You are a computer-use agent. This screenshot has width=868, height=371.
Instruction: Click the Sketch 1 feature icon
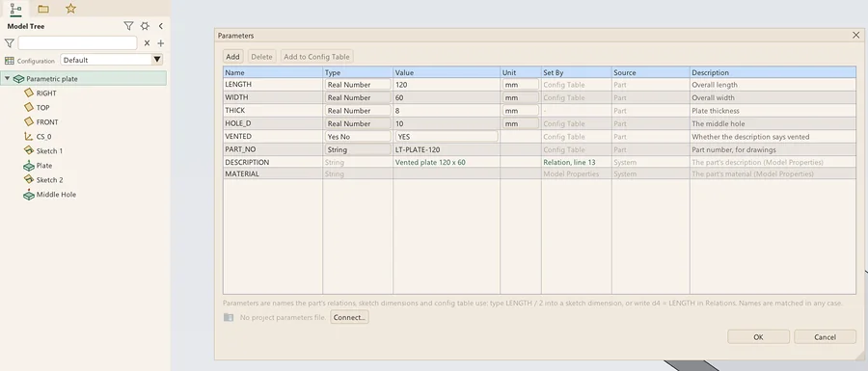(x=29, y=150)
